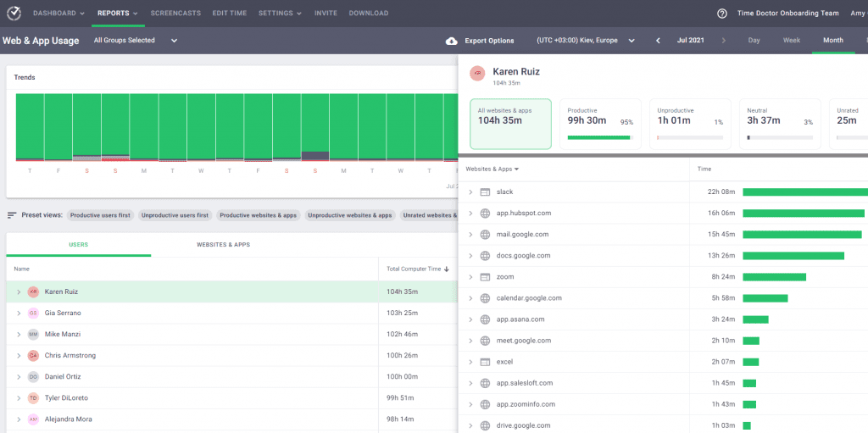Select the Neutral 3h 37m card
This screenshot has height=433, width=868.
click(780, 124)
